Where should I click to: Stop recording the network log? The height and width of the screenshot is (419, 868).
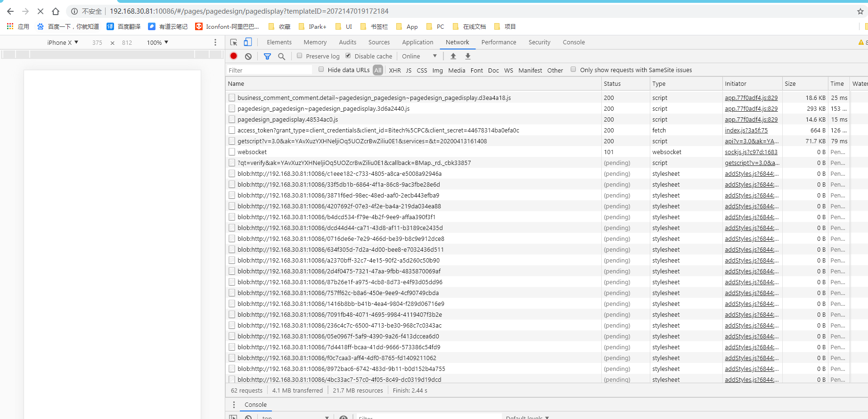[234, 56]
